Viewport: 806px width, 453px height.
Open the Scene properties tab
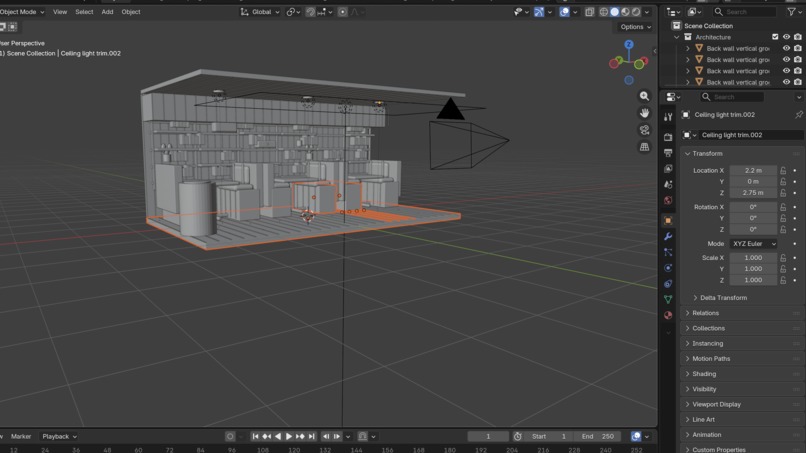668,184
